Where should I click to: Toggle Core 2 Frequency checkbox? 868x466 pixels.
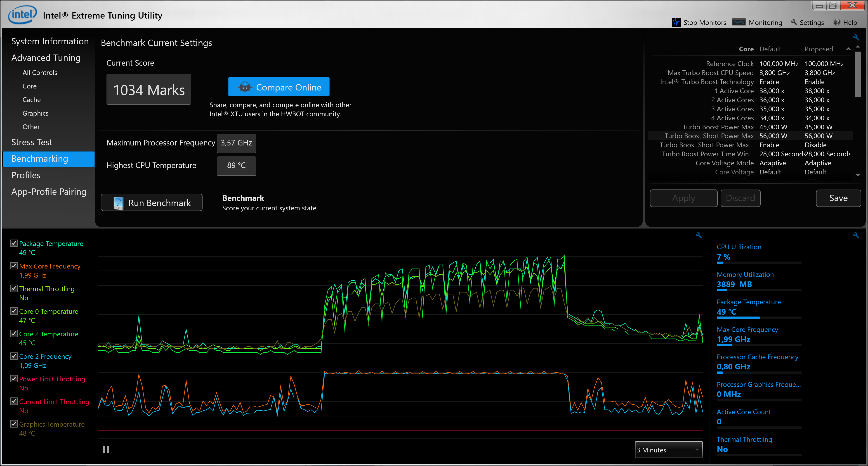tap(14, 356)
